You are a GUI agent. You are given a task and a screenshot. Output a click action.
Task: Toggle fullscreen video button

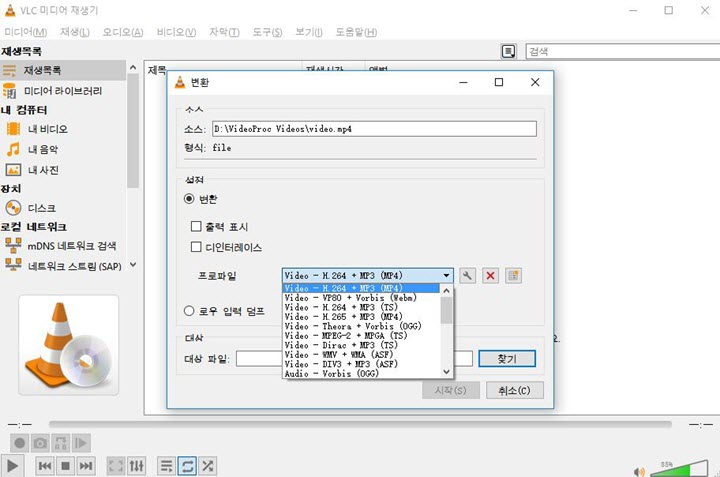pos(116,466)
